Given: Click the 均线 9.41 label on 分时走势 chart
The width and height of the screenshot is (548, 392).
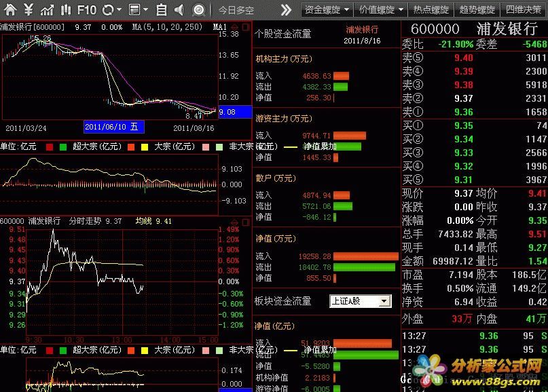Looking at the screenshot, I should (153, 221).
